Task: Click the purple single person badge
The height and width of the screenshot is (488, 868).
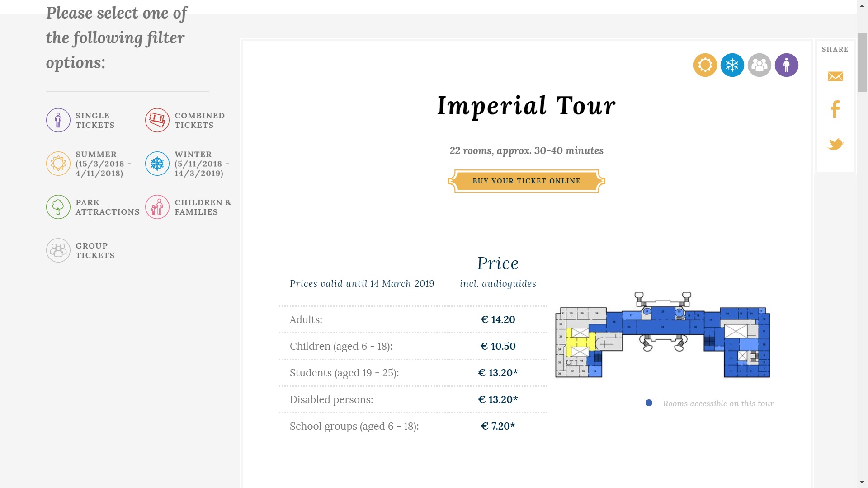Action: click(x=786, y=65)
